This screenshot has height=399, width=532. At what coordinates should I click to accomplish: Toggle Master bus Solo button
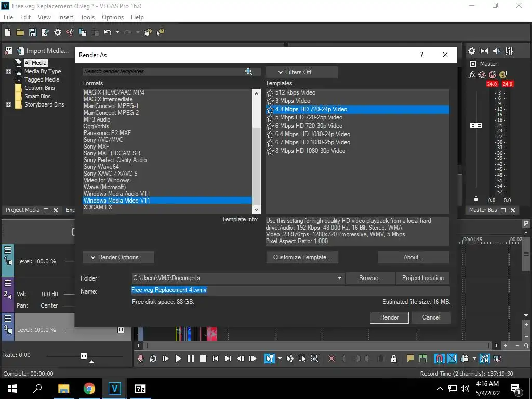click(503, 75)
